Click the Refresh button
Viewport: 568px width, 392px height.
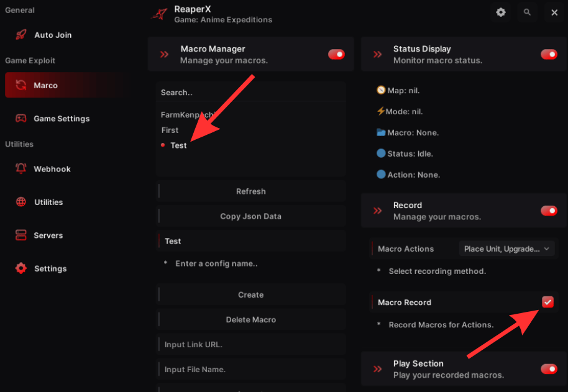(x=251, y=191)
